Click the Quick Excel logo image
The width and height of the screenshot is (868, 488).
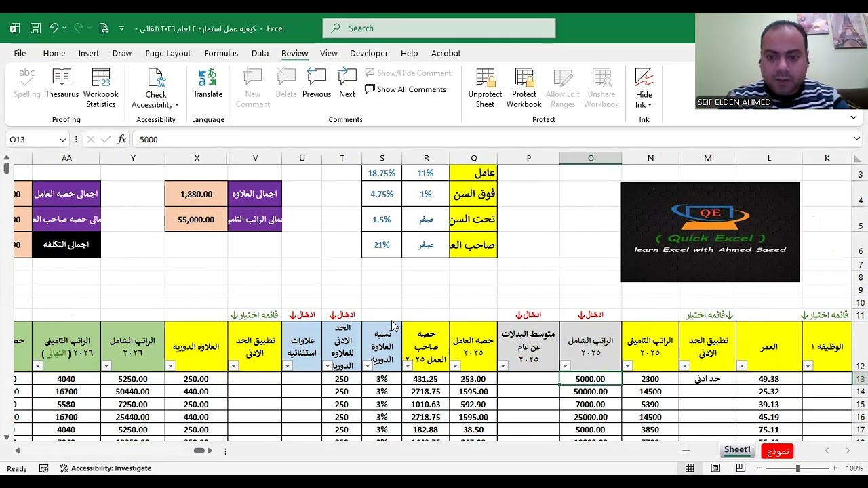click(710, 232)
